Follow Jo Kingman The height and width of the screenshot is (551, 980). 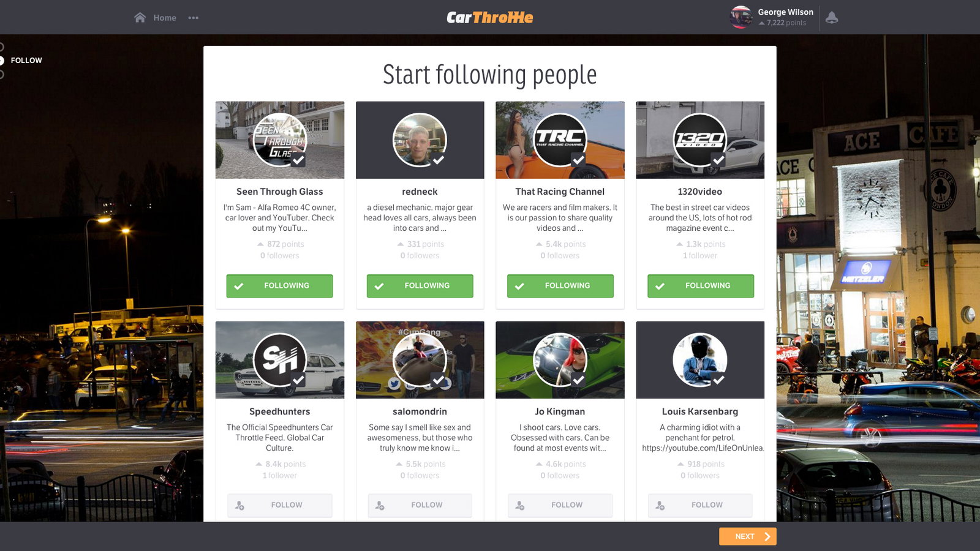[560, 505]
